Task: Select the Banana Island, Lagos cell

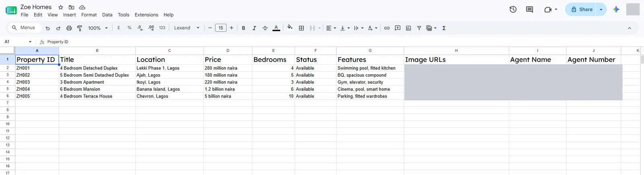Action: click(169, 89)
